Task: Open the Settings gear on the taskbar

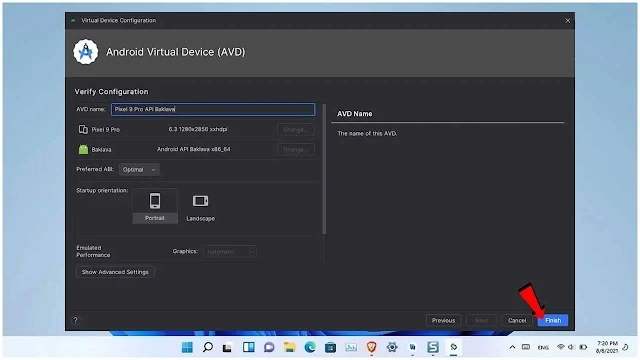Action: coord(392,347)
